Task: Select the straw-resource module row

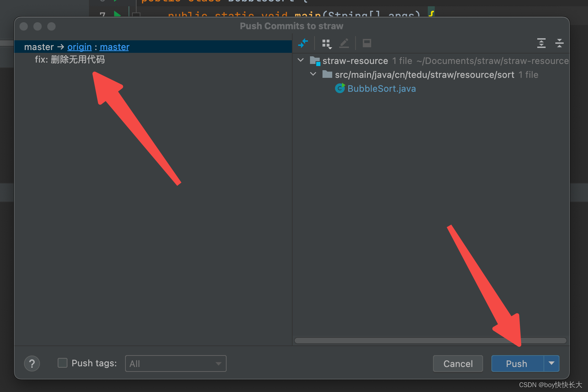Action: click(x=431, y=61)
